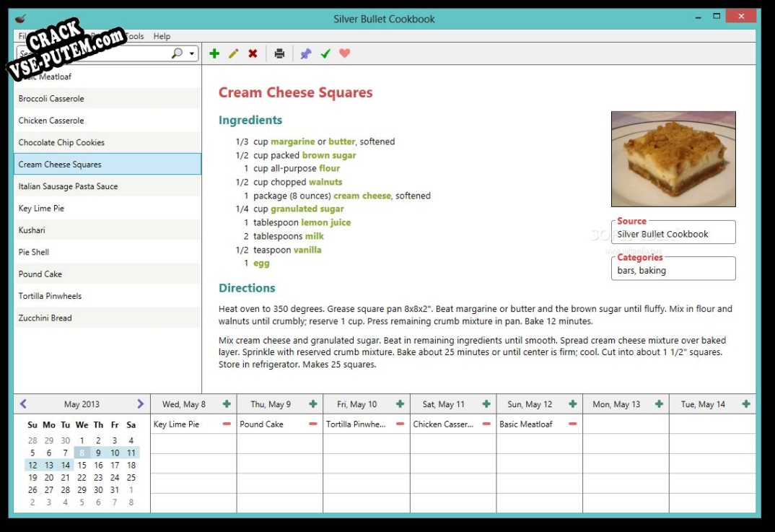Open the Zucchini Bread recipe
775x532 pixels.
click(45, 318)
